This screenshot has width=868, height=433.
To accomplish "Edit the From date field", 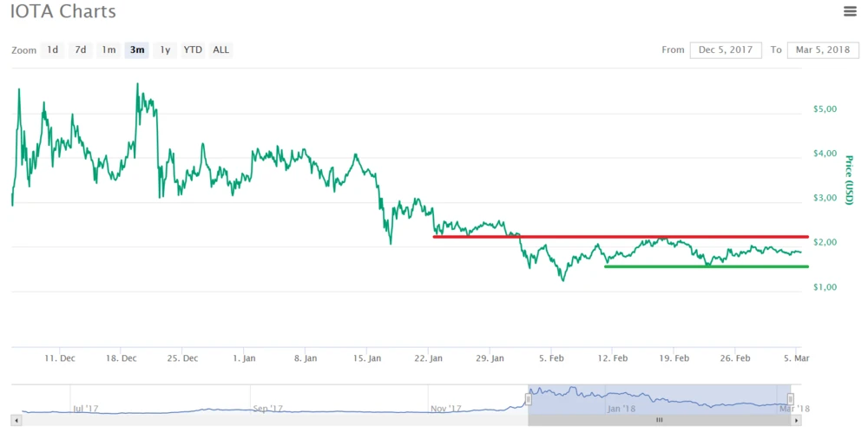I will click(x=726, y=49).
